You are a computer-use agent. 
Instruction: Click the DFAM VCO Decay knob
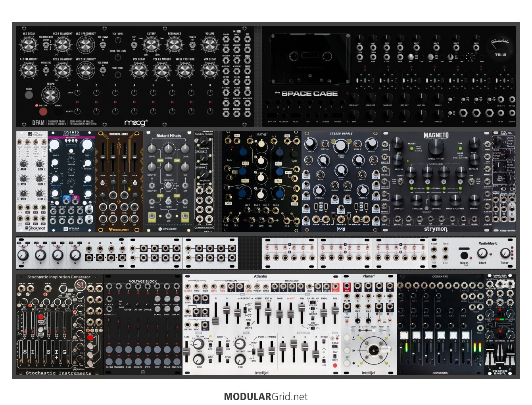click(28, 45)
